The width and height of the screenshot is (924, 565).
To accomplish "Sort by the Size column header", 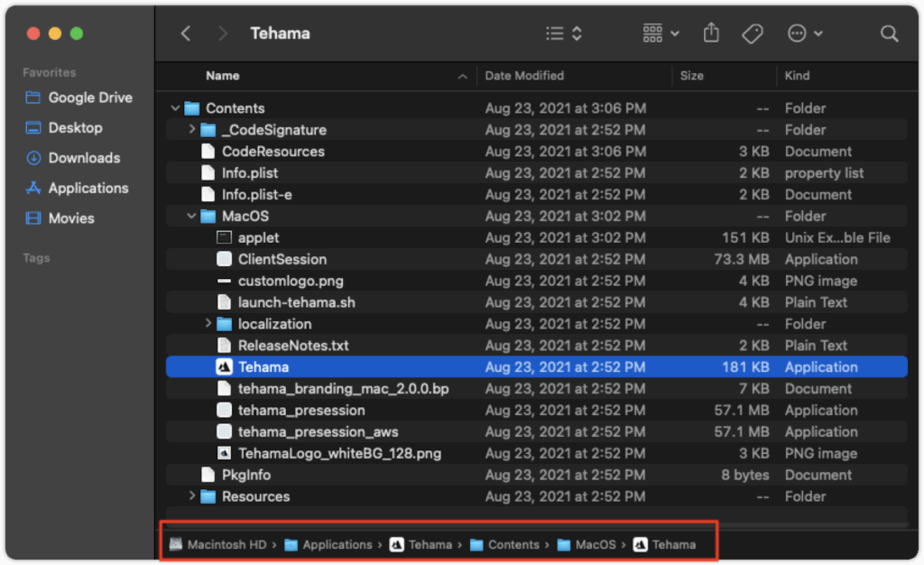I will point(692,76).
